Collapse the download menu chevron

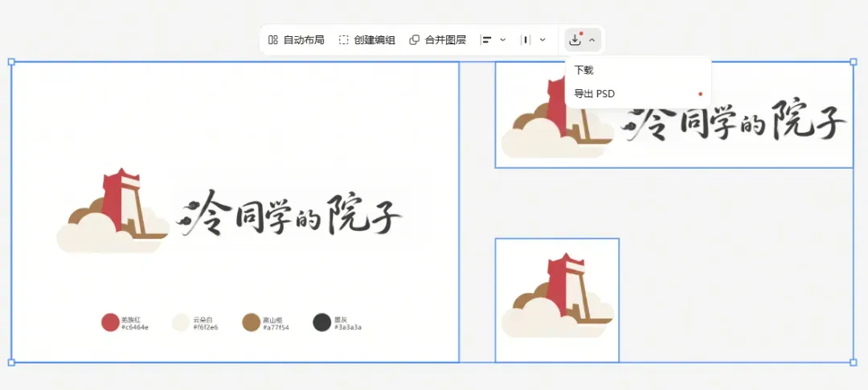click(x=592, y=40)
